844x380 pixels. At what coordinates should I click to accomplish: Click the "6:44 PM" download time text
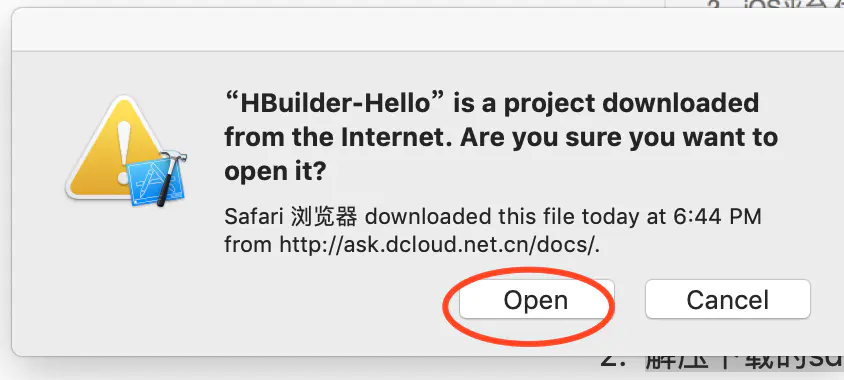point(718,217)
